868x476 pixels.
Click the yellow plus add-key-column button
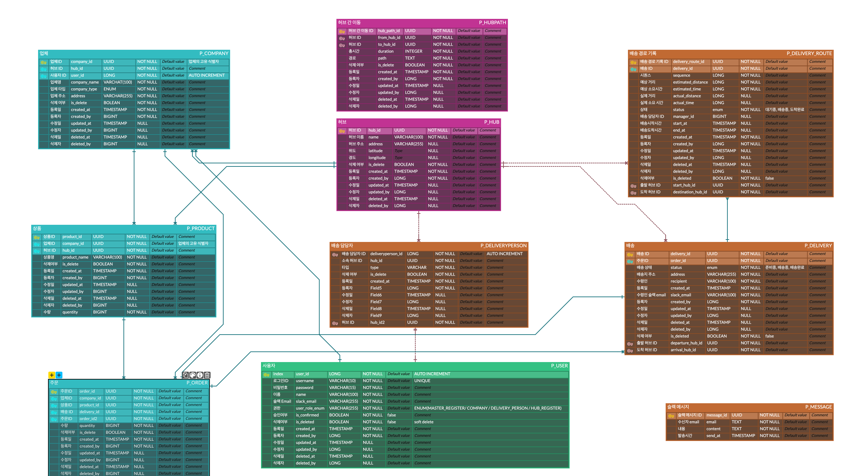coord(51,375)
